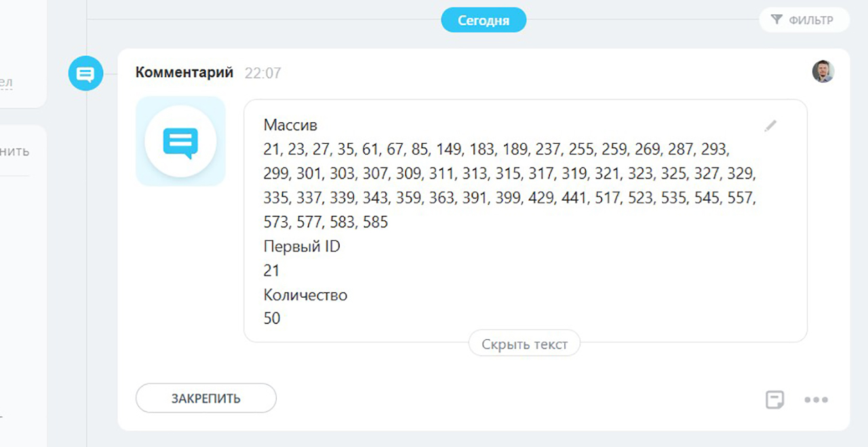Click the "Количество" label text

point(305,295)
